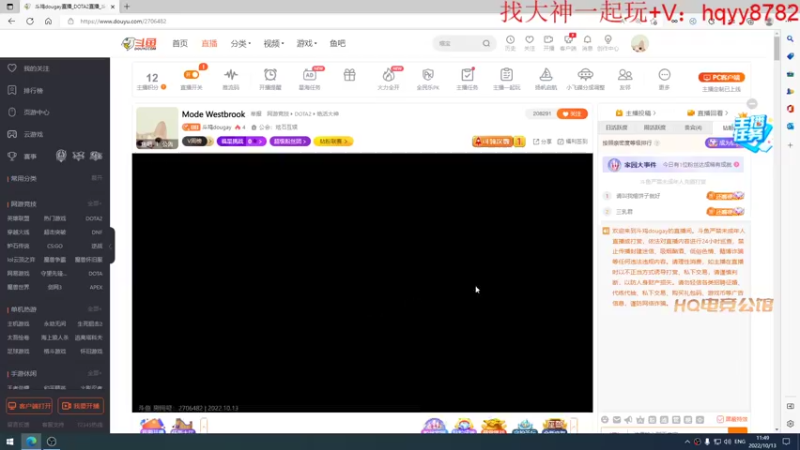Toggle the 屏蔽特效 checkbox
The image size is (800, 450).
click(720, 419)
